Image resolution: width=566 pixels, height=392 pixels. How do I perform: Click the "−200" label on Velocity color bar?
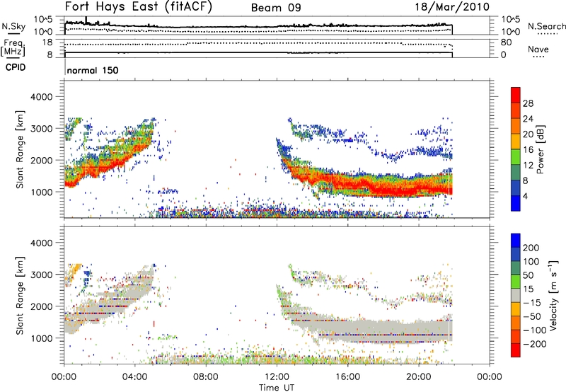(x=535, y=344)
